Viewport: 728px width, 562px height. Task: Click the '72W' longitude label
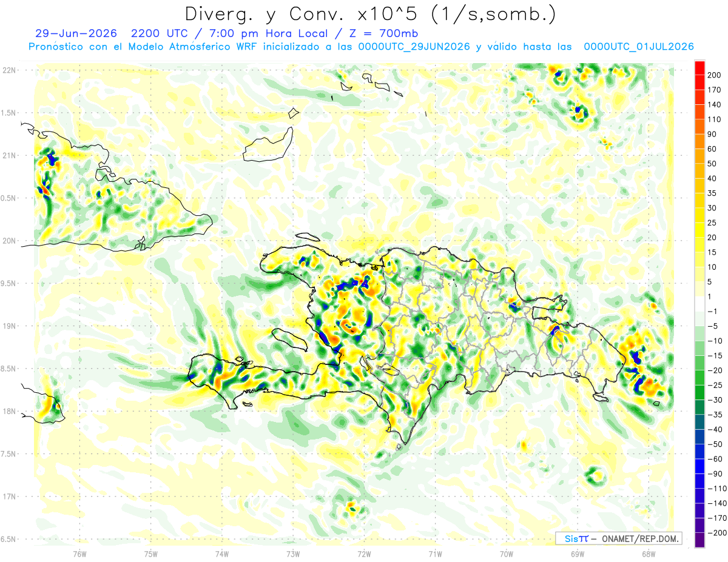click(x=364, y=554)
